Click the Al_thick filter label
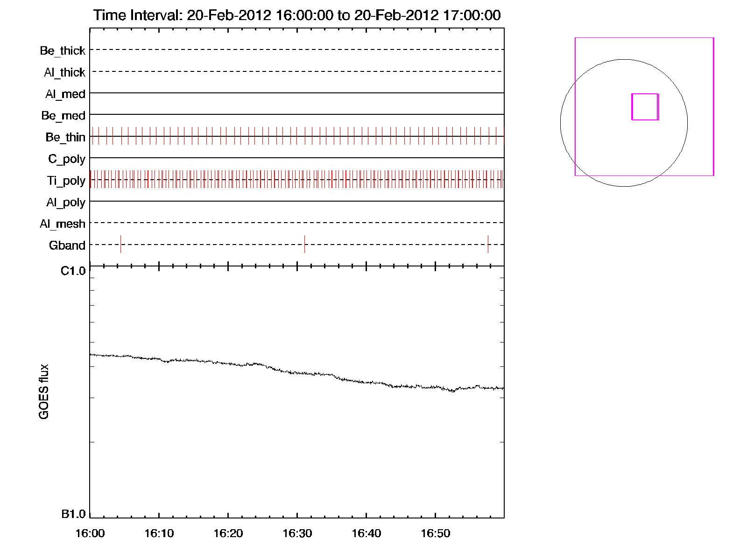The height and width of the screenshot is (560, 747). pos(64,72)
